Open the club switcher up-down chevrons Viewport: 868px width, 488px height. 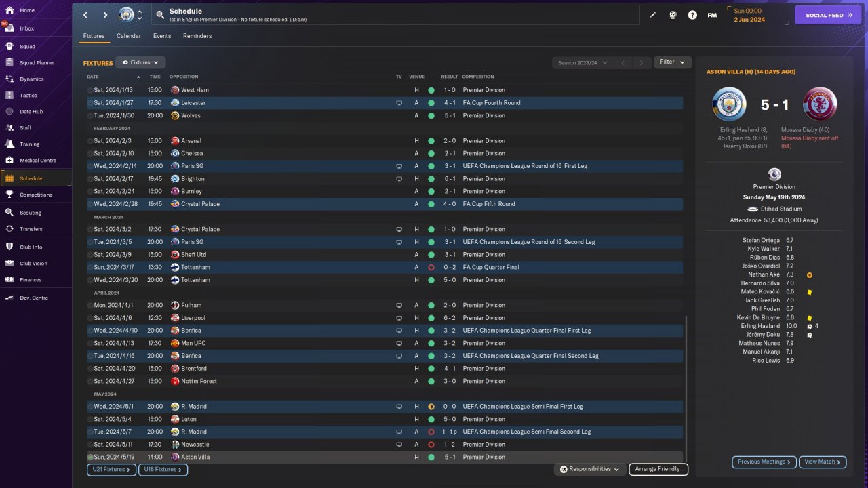pyautogui.click(x=140, y=15)
